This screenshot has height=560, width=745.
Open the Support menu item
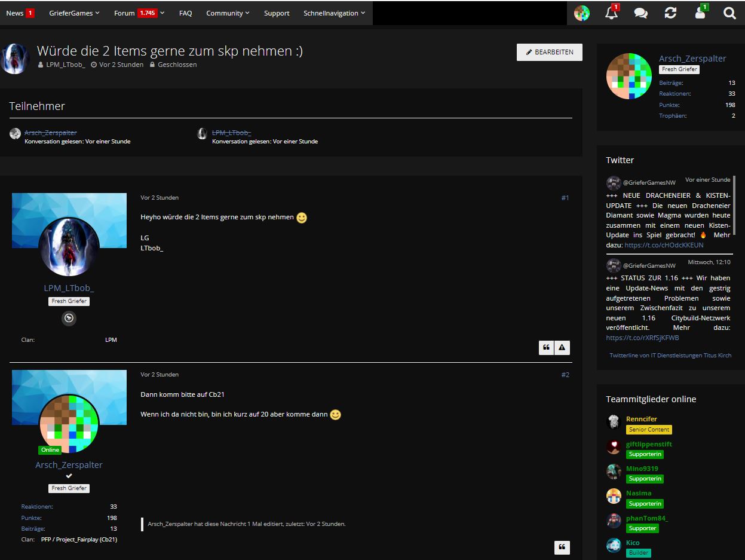tap(277, 13)
